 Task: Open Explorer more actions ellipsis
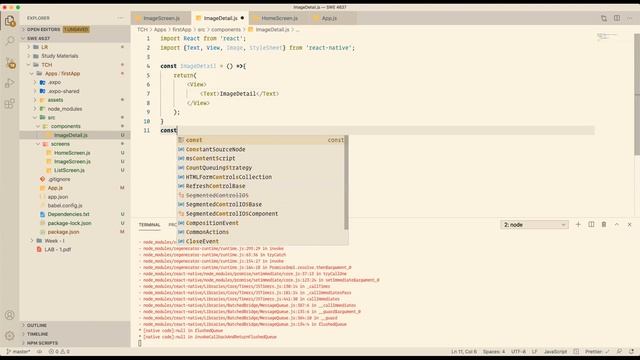120,18
